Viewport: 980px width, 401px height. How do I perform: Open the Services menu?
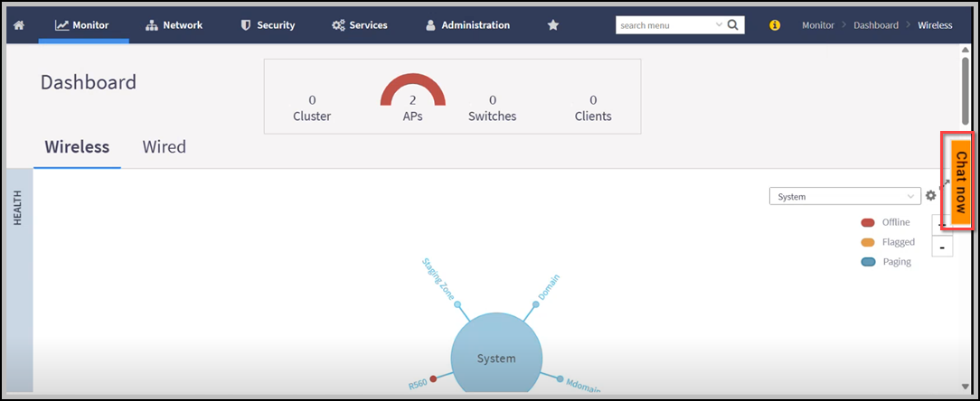point(360,25)
